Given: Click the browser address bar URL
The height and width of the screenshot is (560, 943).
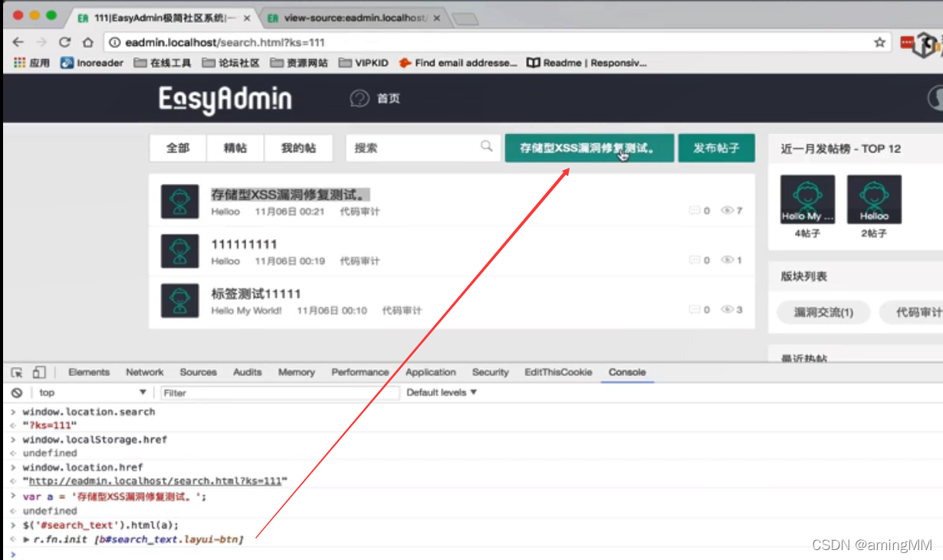Looking at the screenshot, I should [225, 43].
